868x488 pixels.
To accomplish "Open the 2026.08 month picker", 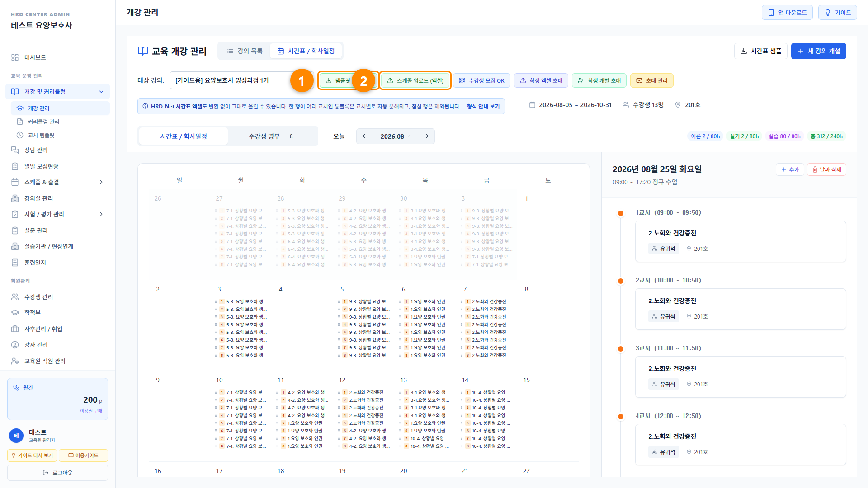I will tap(395, 136).
